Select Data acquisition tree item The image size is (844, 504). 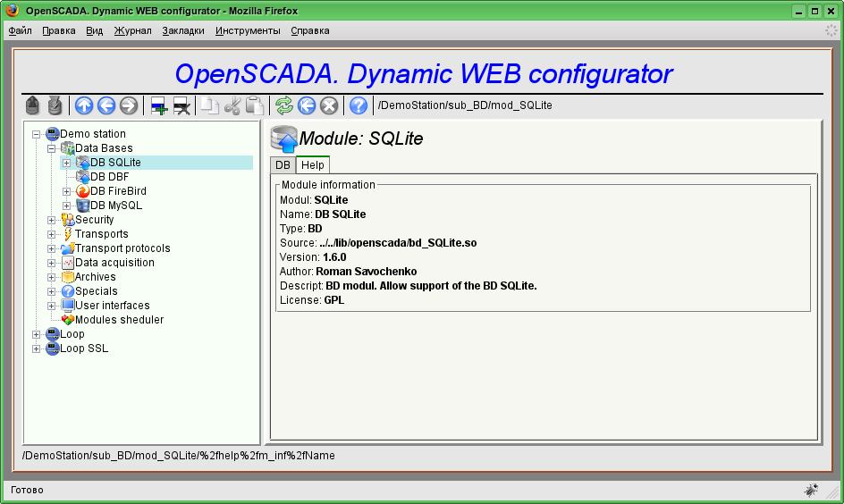pos(114,263)
